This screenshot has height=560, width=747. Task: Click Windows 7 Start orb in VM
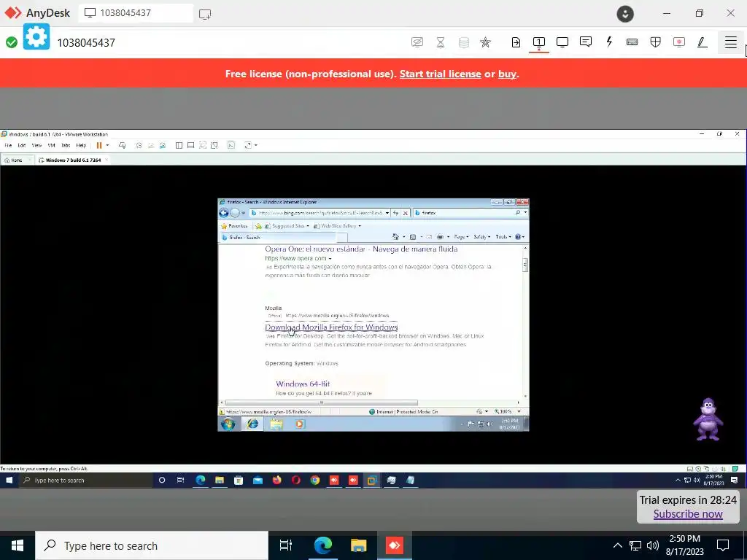click(228, 424)
